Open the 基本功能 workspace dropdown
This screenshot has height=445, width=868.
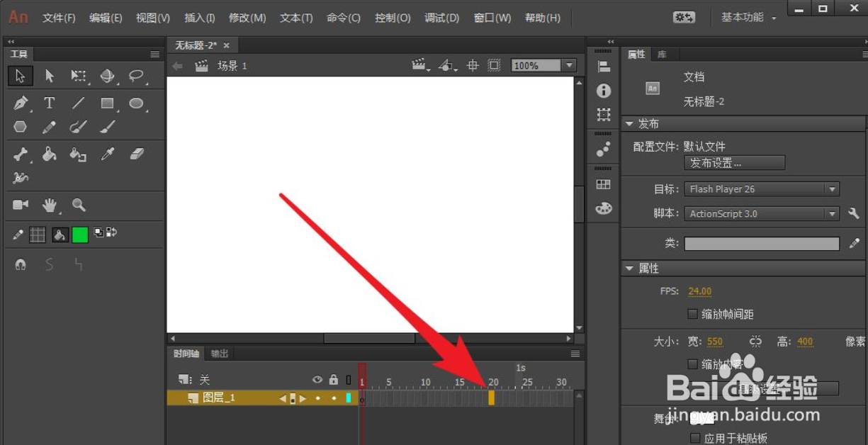748,17
